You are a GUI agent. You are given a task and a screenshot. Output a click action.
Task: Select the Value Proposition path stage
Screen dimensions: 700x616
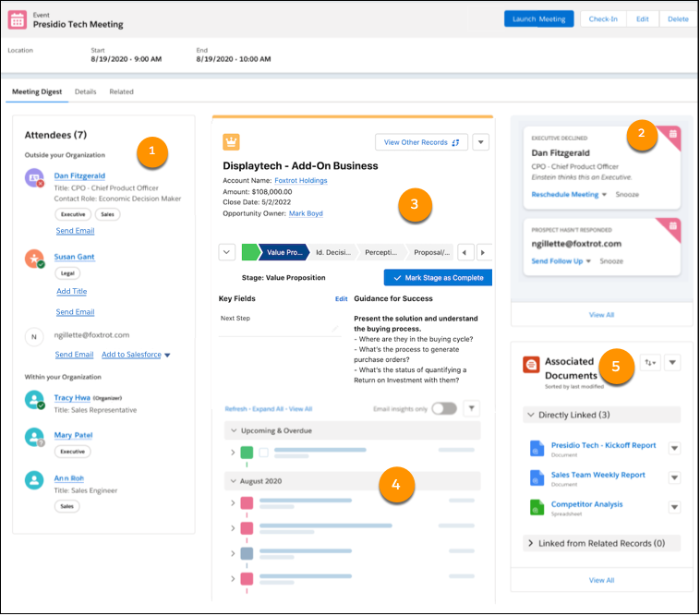[x=284, y=252]
